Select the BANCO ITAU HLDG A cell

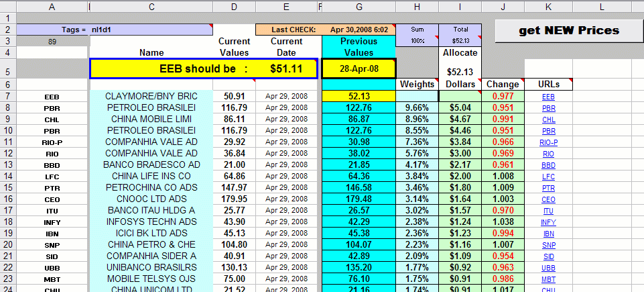pyautogui.click(x=151, y=211)
